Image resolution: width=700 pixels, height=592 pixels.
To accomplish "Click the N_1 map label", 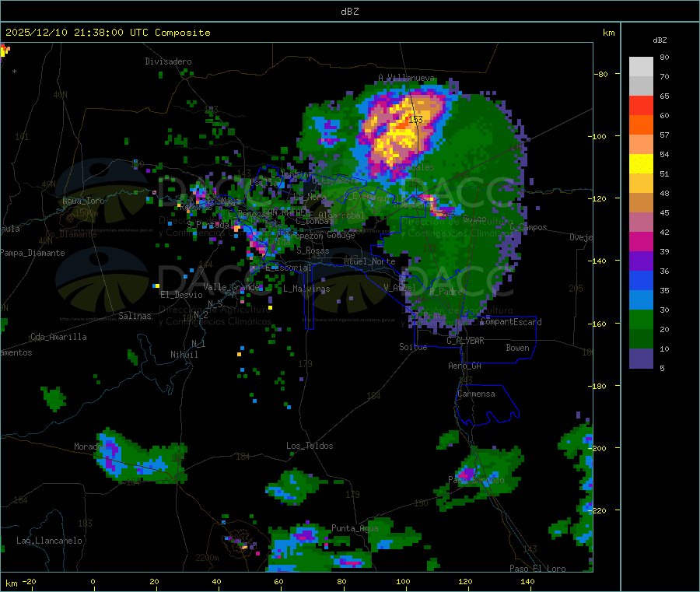I will click(198, 343).
